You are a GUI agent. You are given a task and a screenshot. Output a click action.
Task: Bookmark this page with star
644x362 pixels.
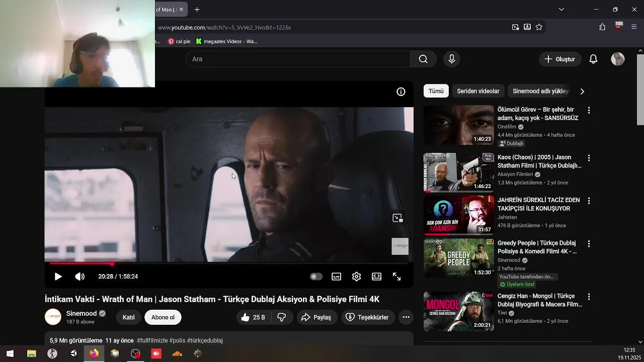(x=539, y=27)
